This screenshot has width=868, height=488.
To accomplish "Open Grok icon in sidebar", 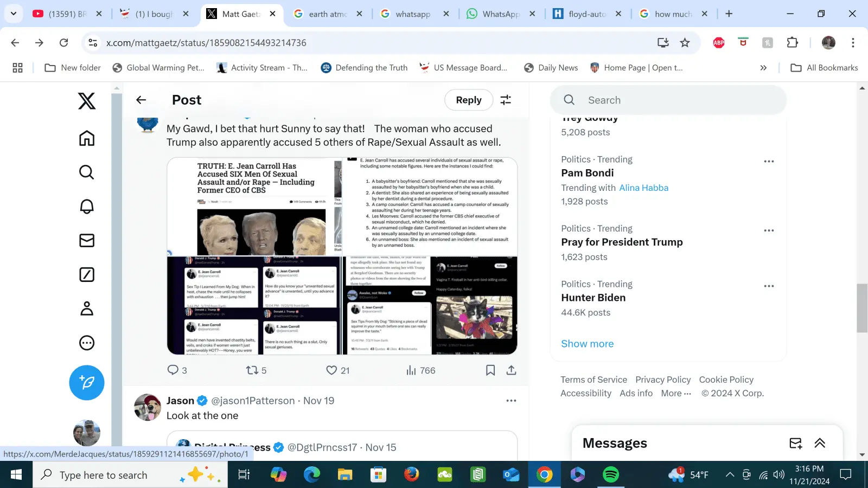I will point(87,275).
